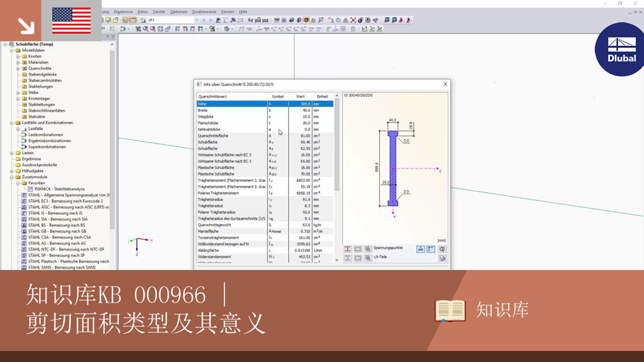
Task: Click the red X delete results icon
Action: (353, 20)
